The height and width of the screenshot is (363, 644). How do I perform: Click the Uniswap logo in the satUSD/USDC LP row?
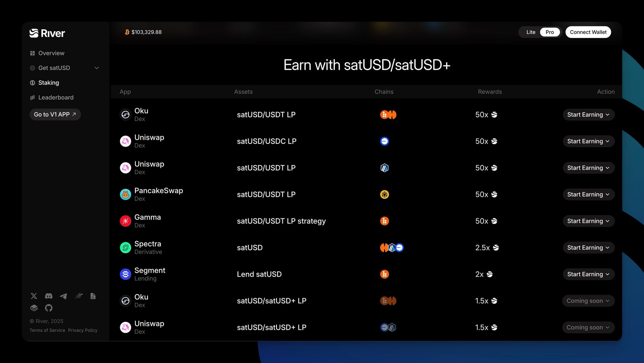tap(126, 141)
